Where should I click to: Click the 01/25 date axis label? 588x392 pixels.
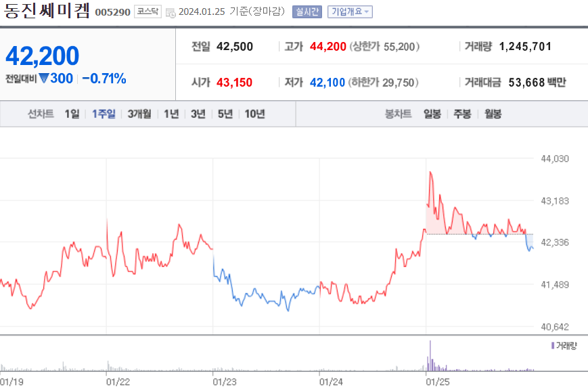438,382
